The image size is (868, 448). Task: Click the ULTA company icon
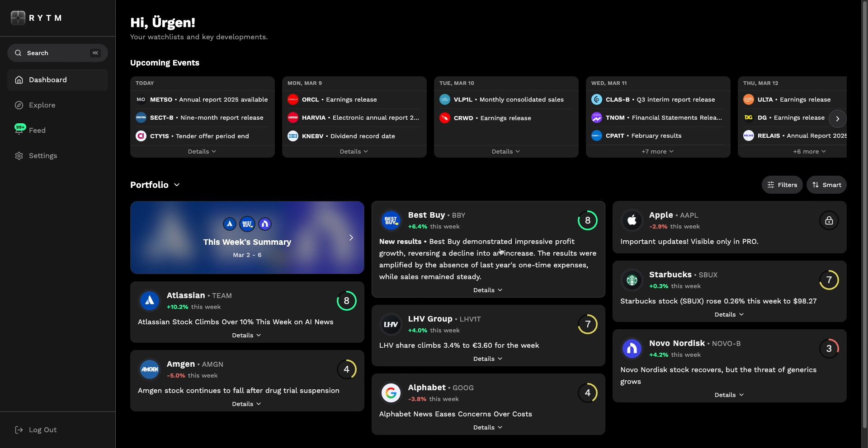click(x=749, y=99)
